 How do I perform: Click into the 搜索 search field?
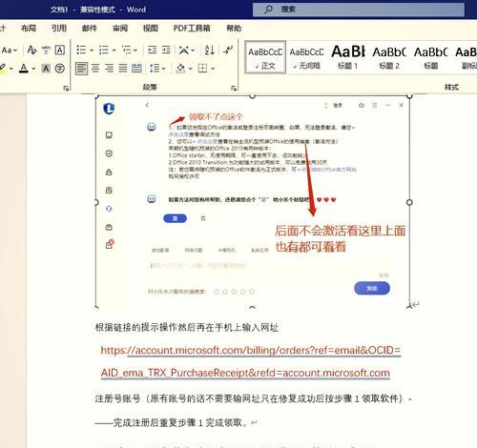click(x=359, y=10)
